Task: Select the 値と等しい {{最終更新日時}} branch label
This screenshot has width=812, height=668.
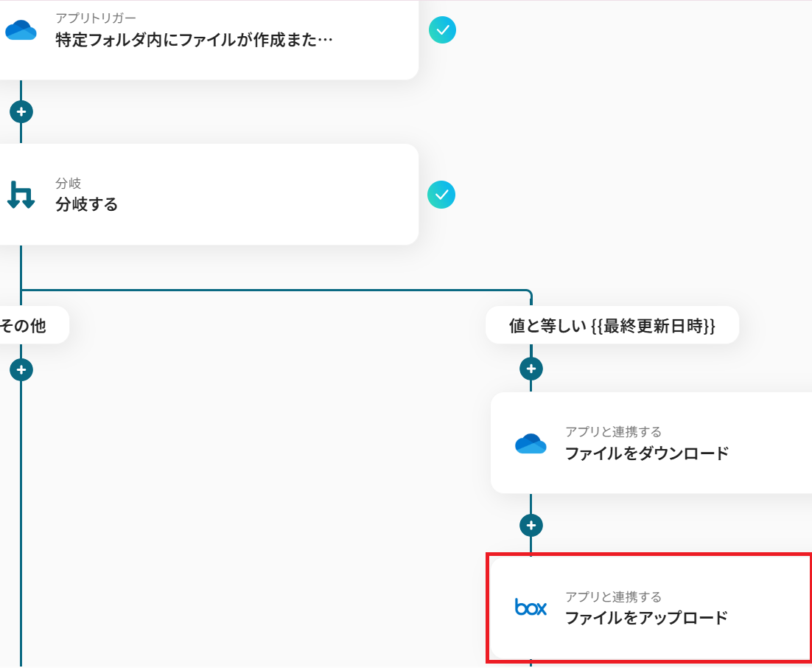Action: [x=612, y=326]
